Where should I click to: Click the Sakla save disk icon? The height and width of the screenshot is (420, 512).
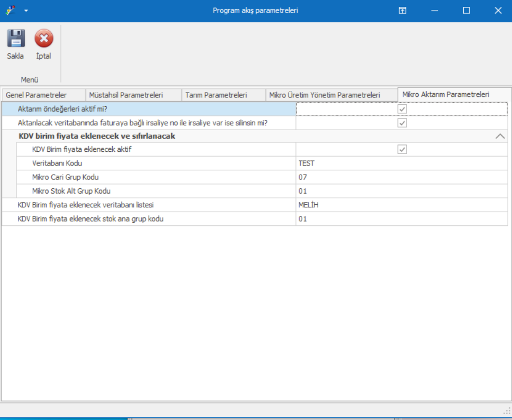tap(16, 38)
